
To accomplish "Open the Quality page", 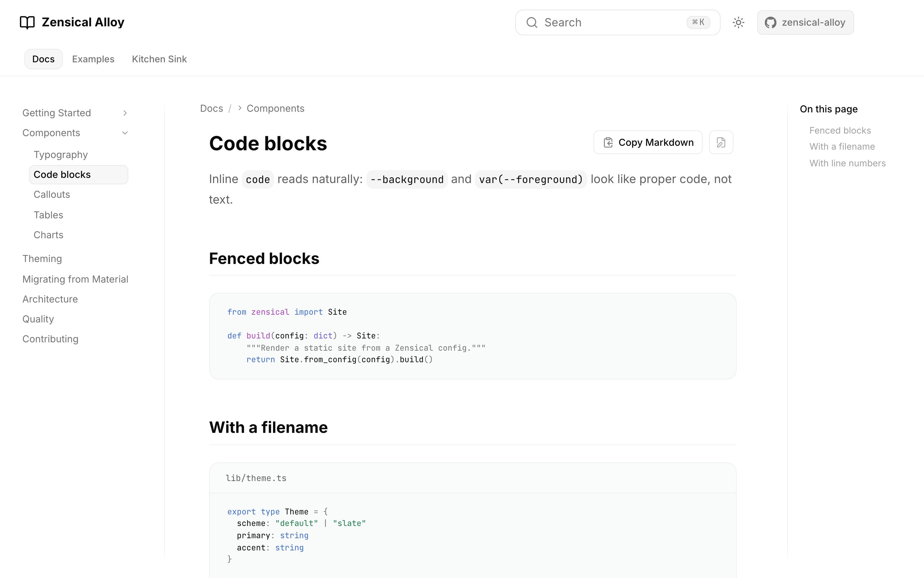I will (38, 319).
